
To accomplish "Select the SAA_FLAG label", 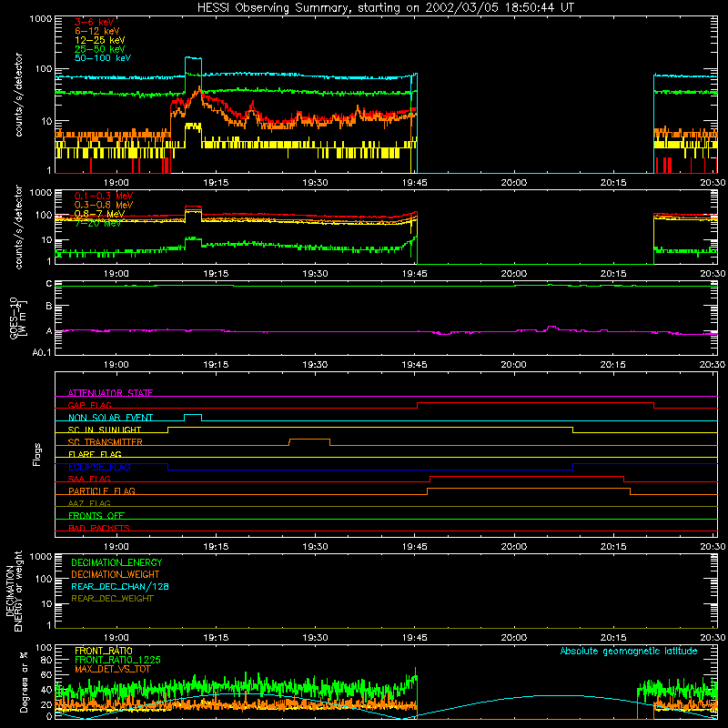I will coord(89,479).
